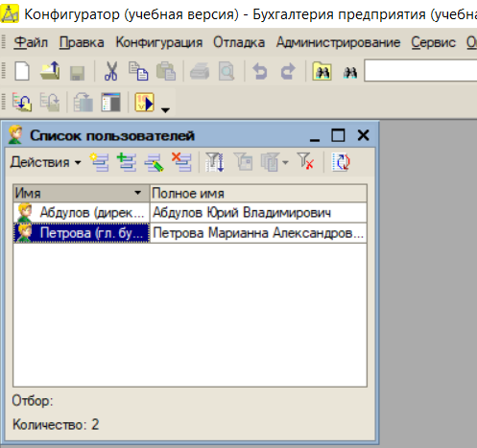Open the filter history dropdown arrow
477x448 pixels.
285,162
